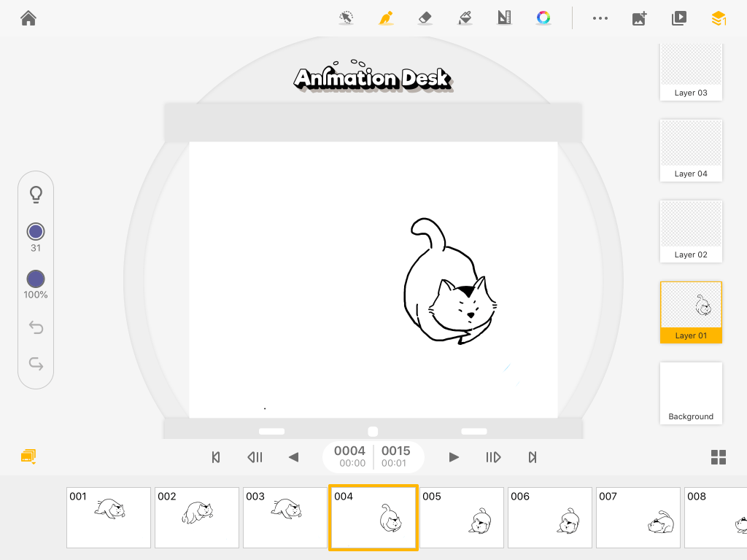
Task: Open the ruler tool
Action: pyautogui.click(x=504, y=18)
